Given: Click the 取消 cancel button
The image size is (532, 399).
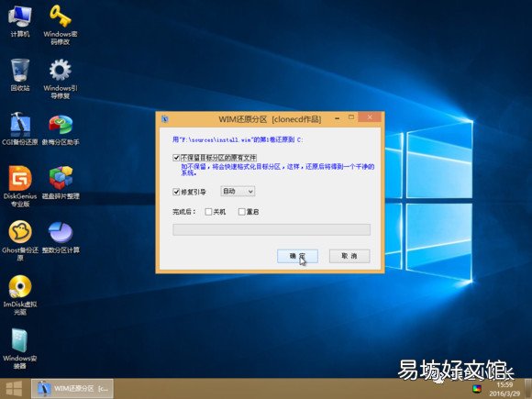Looking at the screenshot, I should tap(349, 256).
